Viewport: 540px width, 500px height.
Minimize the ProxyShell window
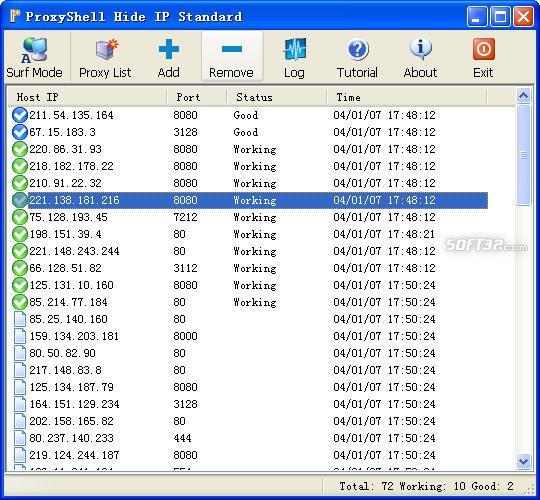(477, 16)
